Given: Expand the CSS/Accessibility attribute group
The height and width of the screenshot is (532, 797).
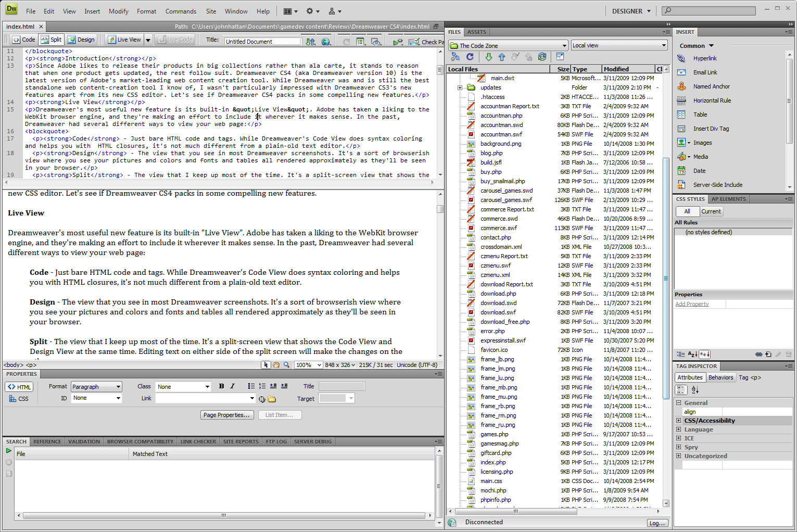Looking at the screenshot, I should pyautogui.click(x=679, y=421).
